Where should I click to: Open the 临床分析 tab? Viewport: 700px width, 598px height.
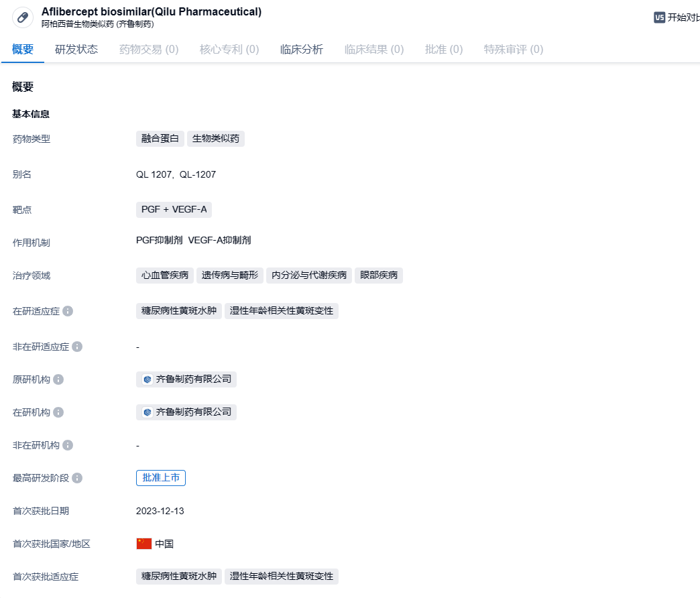tap(302, 49)
